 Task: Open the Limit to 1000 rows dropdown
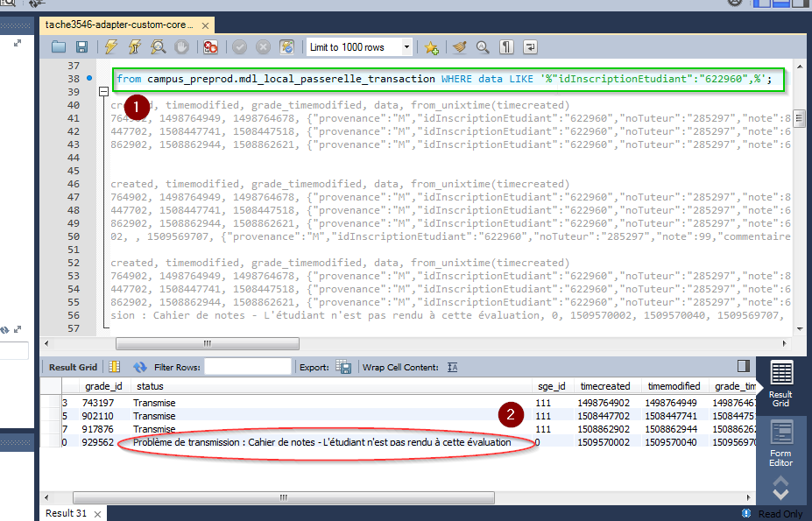coord(406,47)
